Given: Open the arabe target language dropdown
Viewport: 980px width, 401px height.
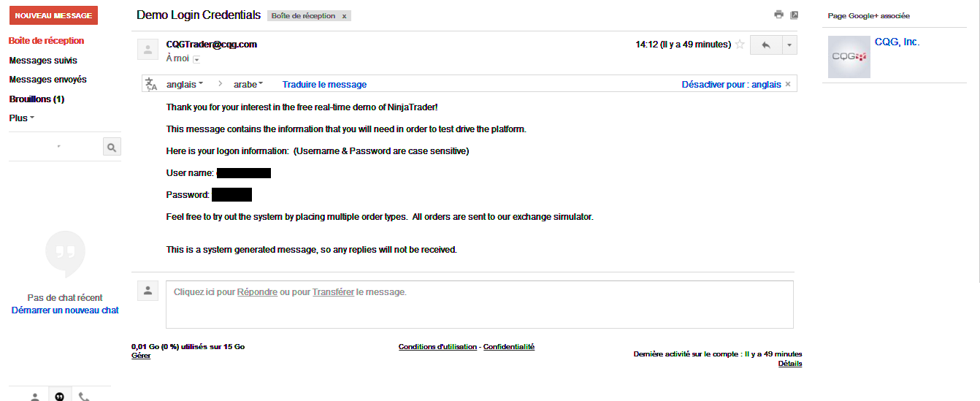Looking at the screenshot, I should tap(248, 84).
